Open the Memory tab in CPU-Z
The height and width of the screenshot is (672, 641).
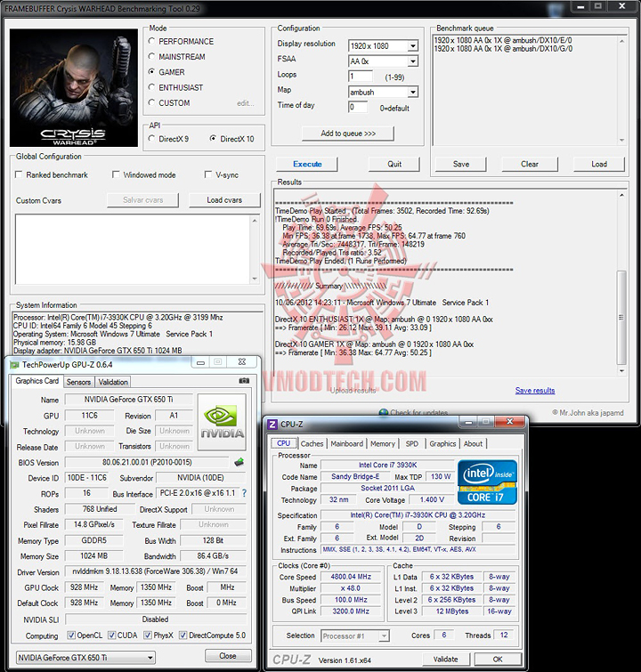coord(383,443)
